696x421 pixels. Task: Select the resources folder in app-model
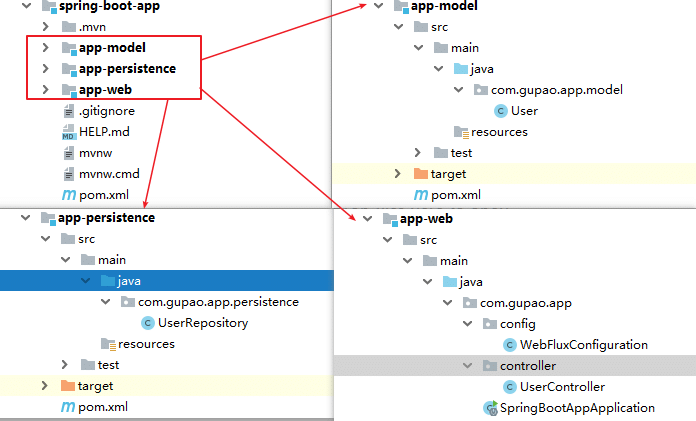coord(498,132)
